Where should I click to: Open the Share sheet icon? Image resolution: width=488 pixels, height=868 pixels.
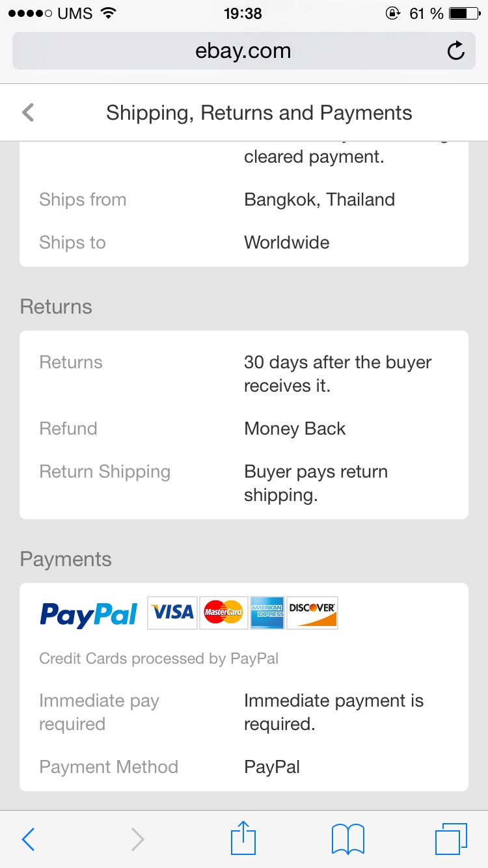click(x=243, y=838)
